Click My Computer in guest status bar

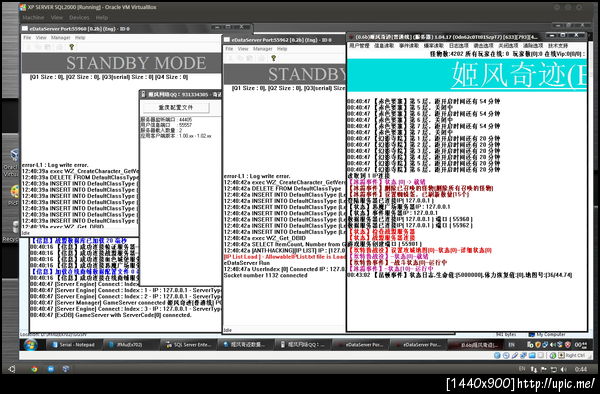547,334
